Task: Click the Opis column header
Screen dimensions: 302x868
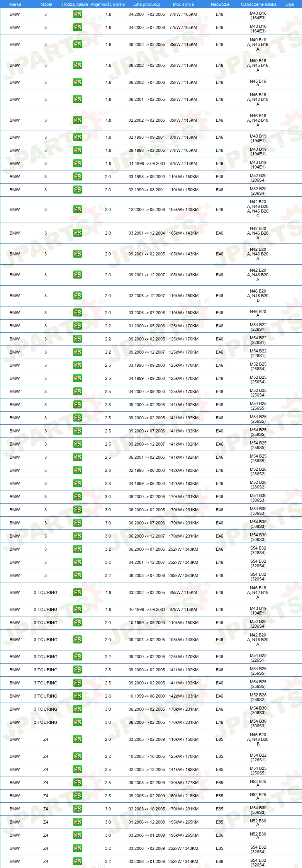Action: 290,4
